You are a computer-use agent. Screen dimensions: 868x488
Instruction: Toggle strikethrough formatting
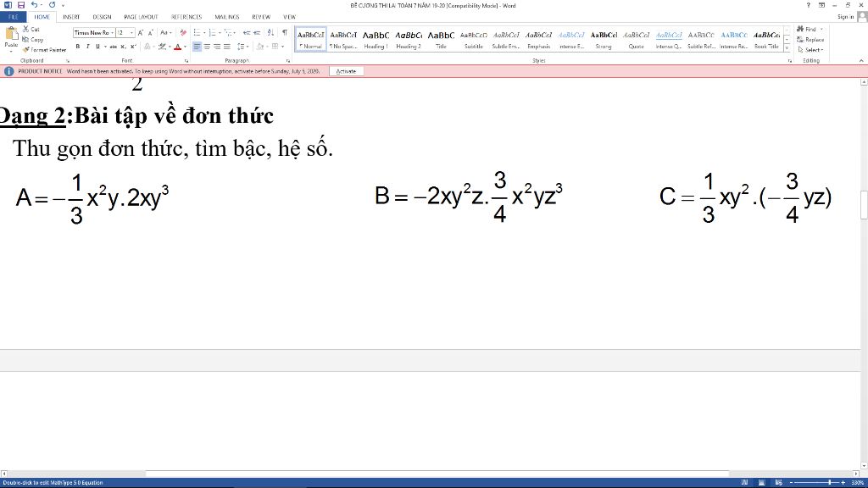coord(113,47)
